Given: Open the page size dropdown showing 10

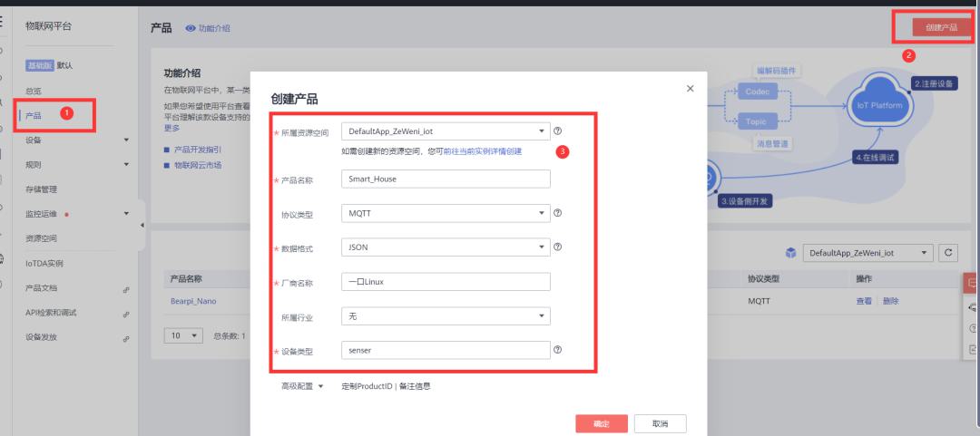Looking at the screenshot, I should pyautogui.click(x=183, y=335).
